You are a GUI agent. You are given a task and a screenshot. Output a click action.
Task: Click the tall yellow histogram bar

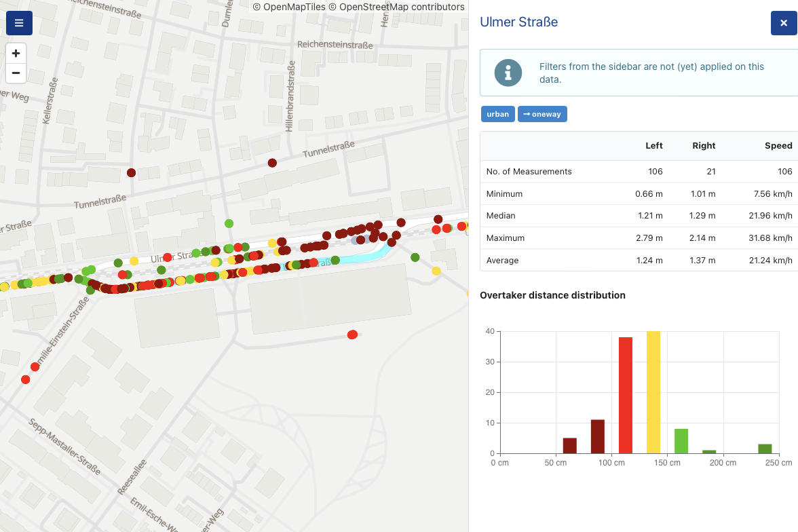pyautogui.click(x=653, y=392)
